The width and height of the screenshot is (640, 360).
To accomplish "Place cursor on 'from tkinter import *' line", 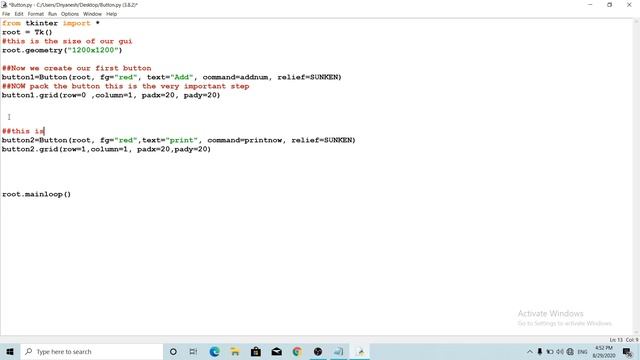I will pos(51,23).
